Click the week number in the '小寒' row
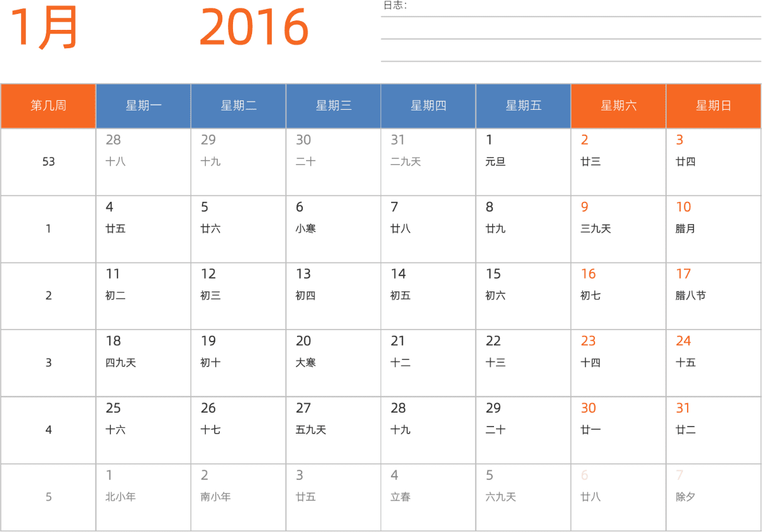Screen dimensions: 762x532 point(48,229)
